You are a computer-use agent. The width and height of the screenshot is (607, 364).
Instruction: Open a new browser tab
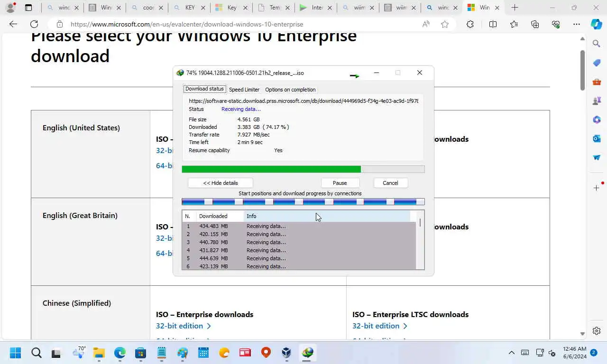(x=515, y=8)
